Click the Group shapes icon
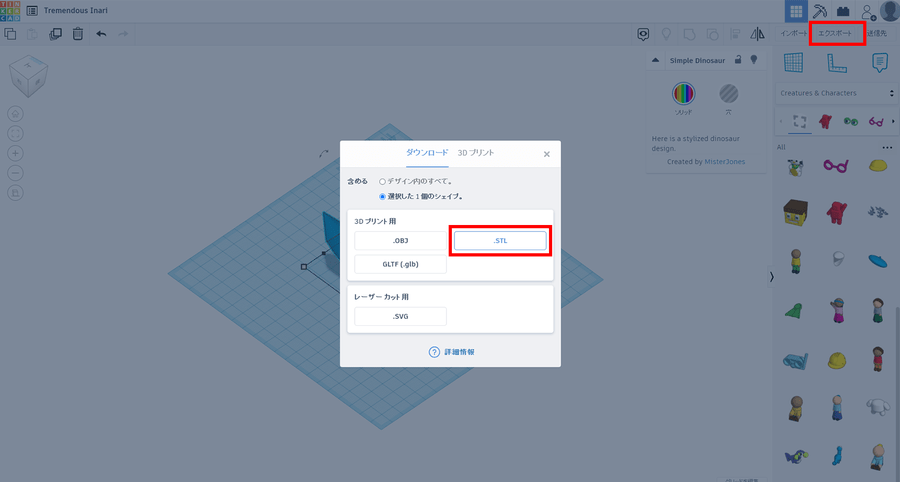This screenshot has width=900, height=482. (x=689, y=34)
